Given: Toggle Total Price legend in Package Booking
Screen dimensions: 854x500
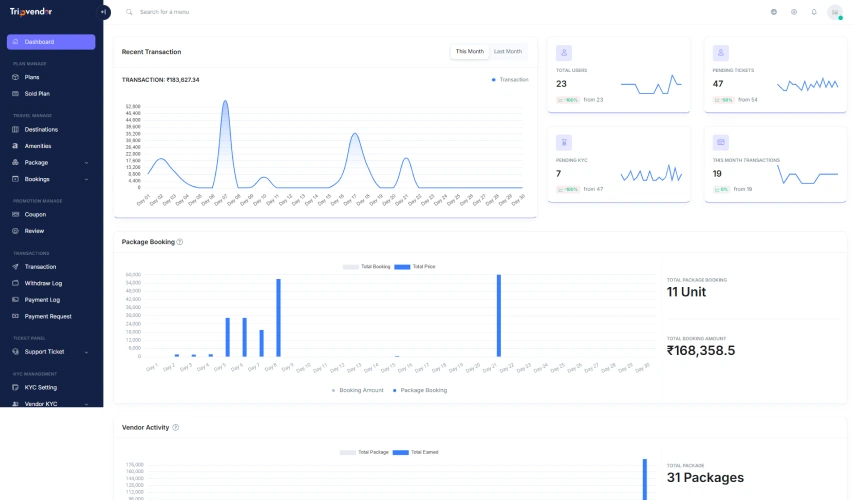Looking at the screenshot, I should [415, 267].
